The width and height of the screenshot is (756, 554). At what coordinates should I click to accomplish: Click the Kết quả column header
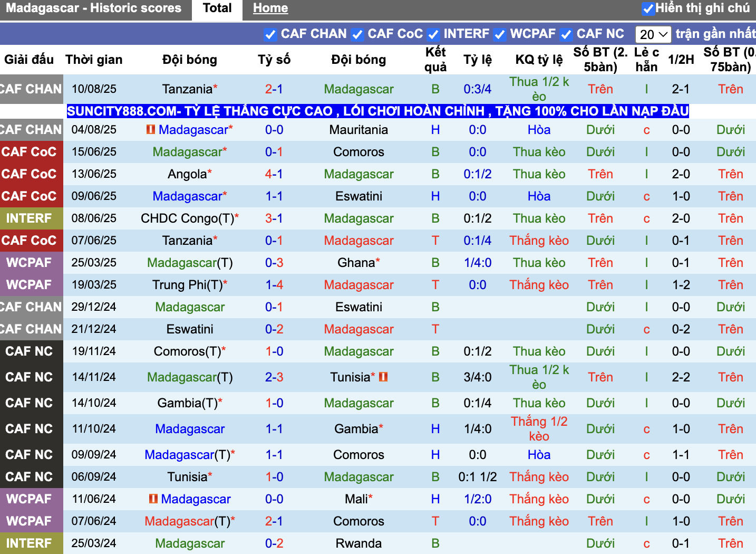coord(435,60)
